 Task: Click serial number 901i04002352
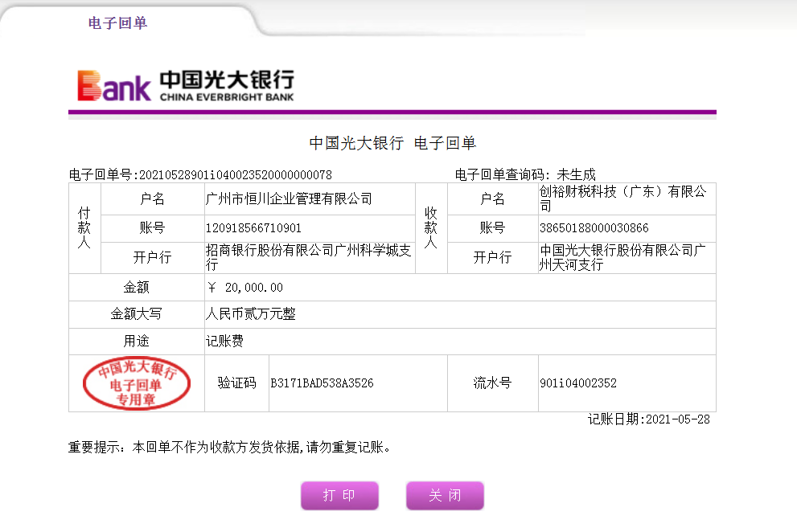tap(578, 383)
